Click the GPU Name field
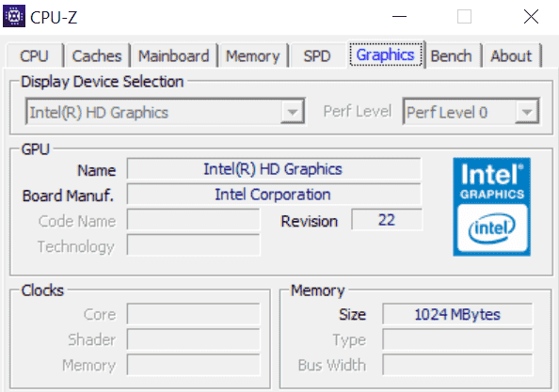The height and width of the screenshot is (392, 559). point(274,169)
